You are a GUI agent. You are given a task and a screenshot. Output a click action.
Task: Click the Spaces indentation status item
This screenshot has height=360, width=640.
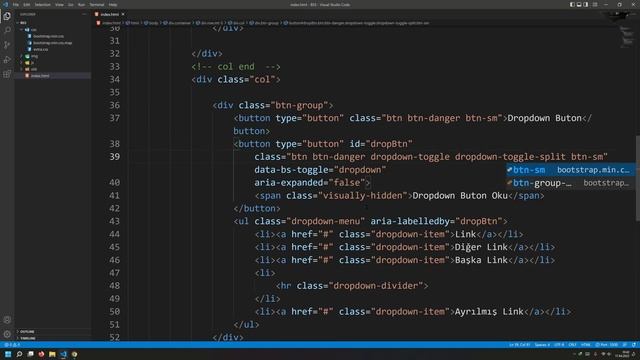point(542,345)
